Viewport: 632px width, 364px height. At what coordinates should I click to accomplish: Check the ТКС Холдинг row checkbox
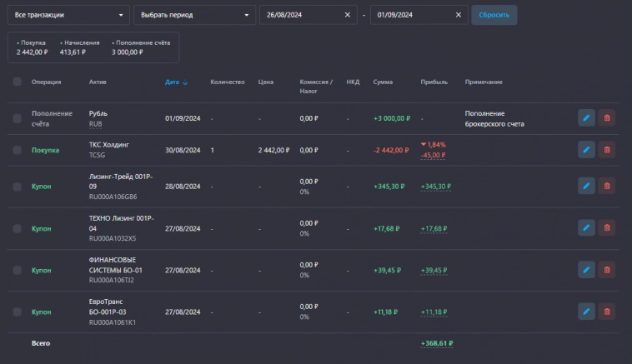(x=17, y=150)
